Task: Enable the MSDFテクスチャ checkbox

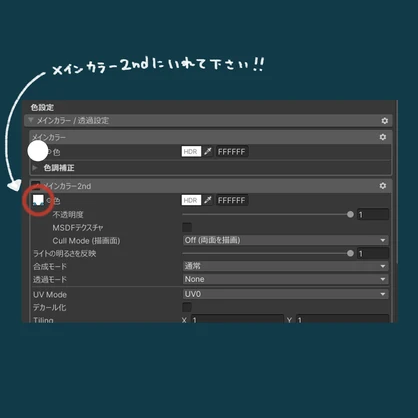Action: point(187,227)
